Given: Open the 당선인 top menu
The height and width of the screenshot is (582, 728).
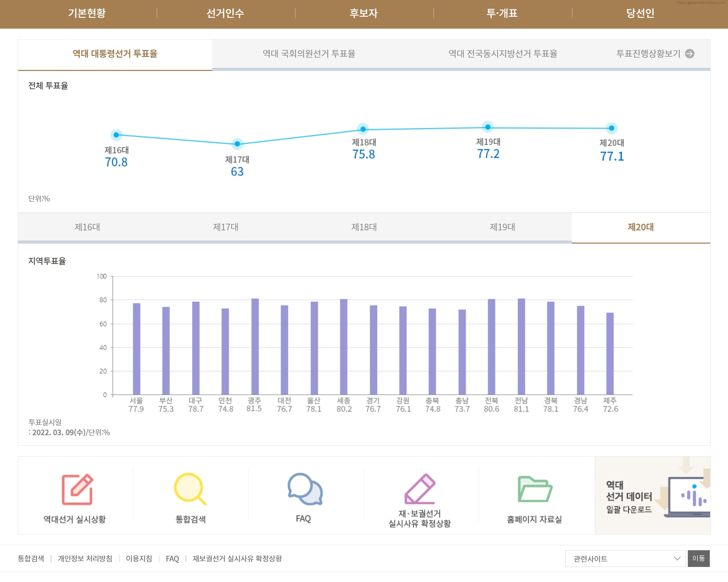Looking at the screenshot, I should click(640, 13).
